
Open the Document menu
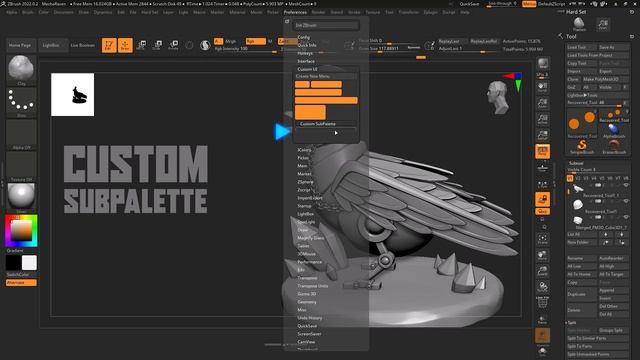tap(64, 12)
